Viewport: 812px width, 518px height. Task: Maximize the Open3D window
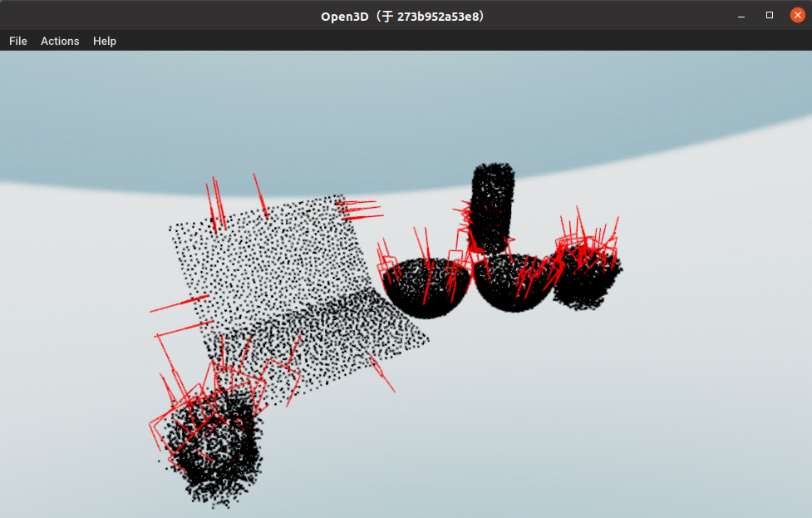[x=770, y=16]
